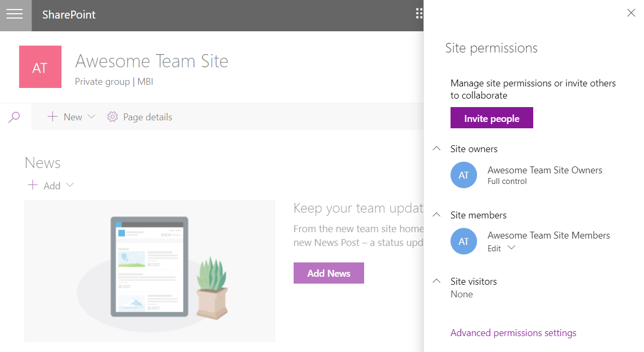Collapse the Site owners section

pyautogui.click(x=437, y=149)
